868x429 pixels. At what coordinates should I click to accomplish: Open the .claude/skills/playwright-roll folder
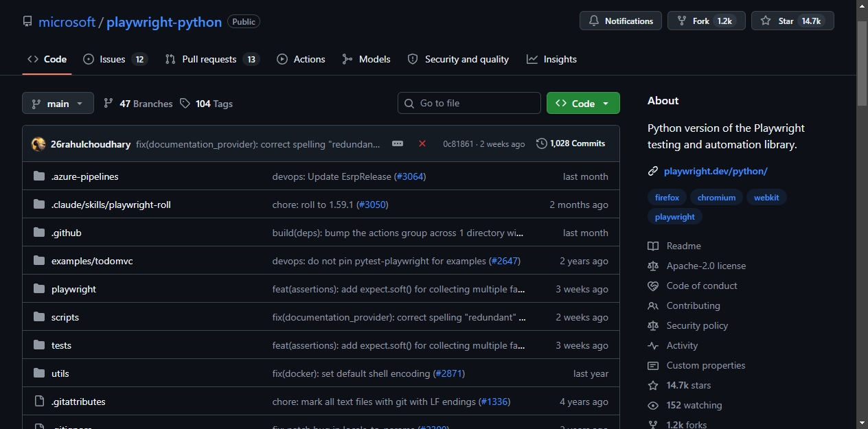pos(111,205)
